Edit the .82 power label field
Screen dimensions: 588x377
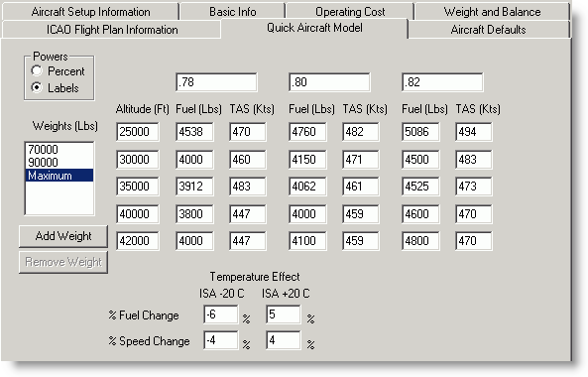[x=442, y=82]
